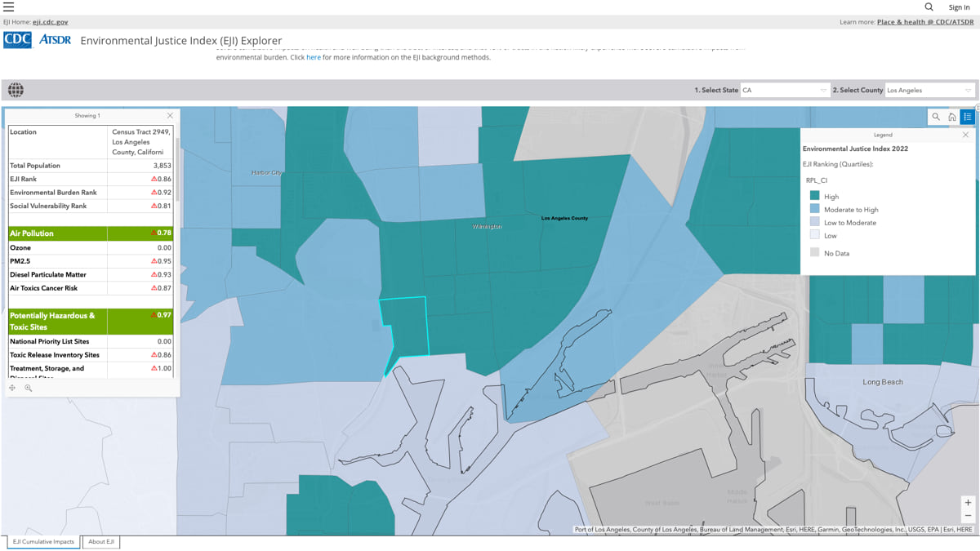Switch to About EJI tab

pyautogui.click(x=101, y=542)
